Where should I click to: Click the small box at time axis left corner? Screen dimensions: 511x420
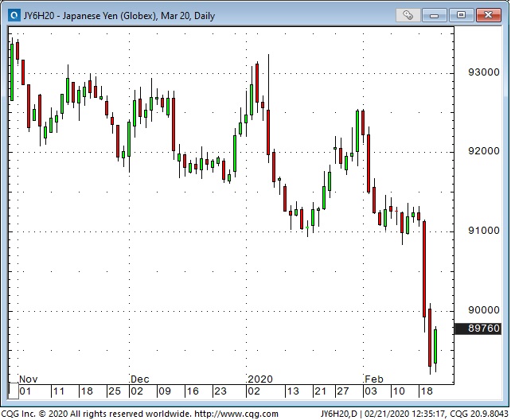[14, 391]
